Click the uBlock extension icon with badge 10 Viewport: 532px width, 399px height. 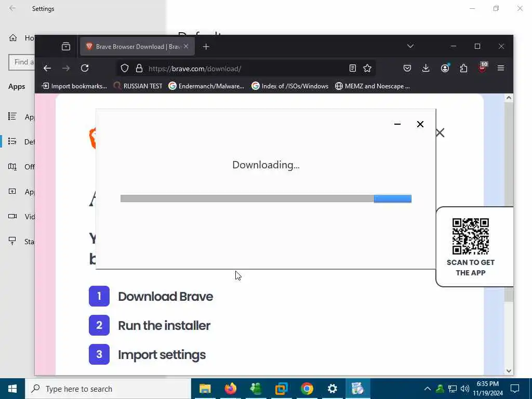[x=483, y=68]
